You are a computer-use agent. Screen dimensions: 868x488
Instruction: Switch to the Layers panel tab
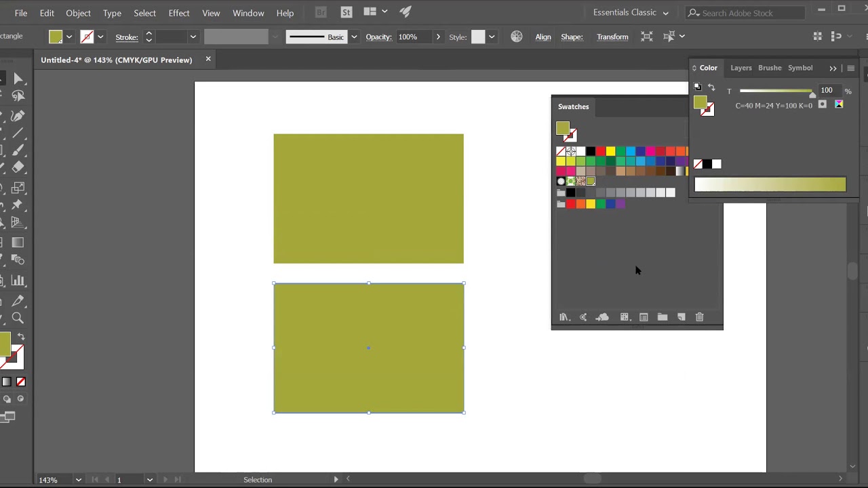click(x=741, y=68)
